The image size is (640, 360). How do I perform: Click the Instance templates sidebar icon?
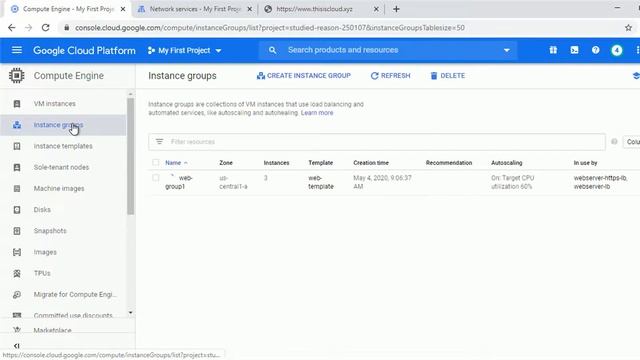17,146
